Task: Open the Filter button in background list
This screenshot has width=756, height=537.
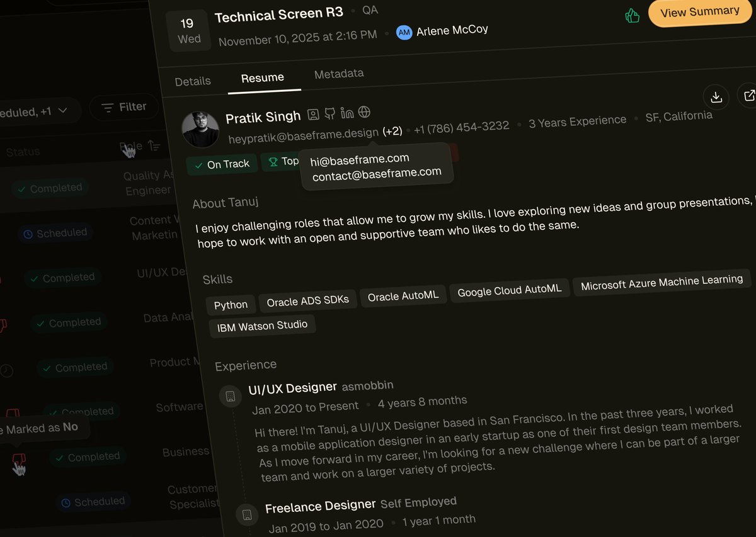Action: pos(123,108)
